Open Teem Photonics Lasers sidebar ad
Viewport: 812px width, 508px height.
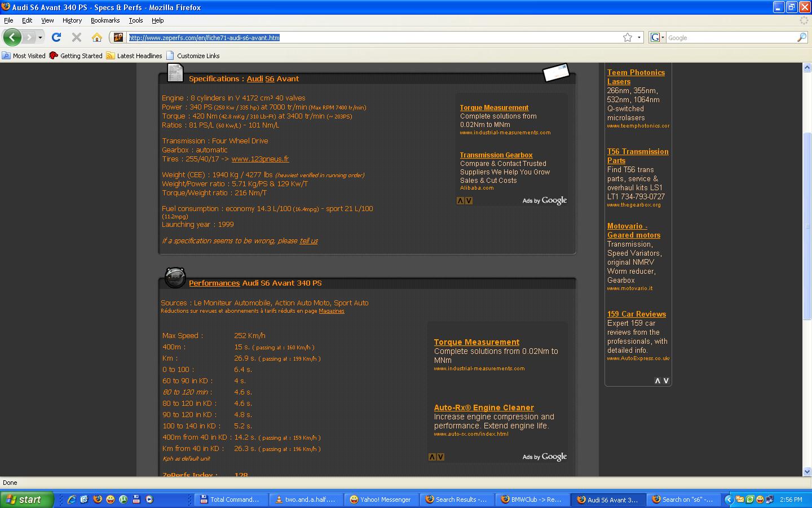pyautogui.click(x=636, y=77)
